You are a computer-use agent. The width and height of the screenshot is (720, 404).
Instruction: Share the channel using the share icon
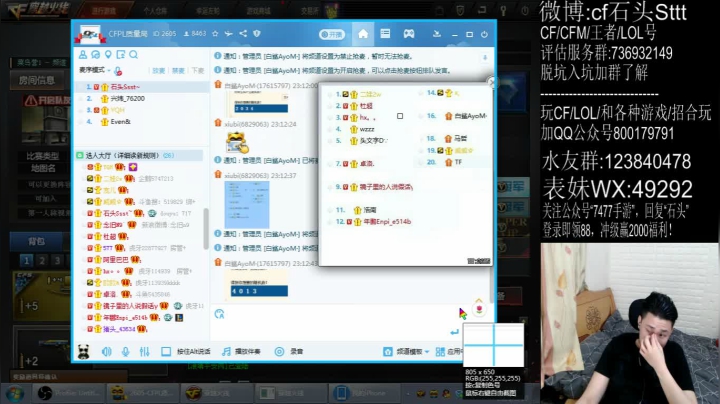coord(243,34)
